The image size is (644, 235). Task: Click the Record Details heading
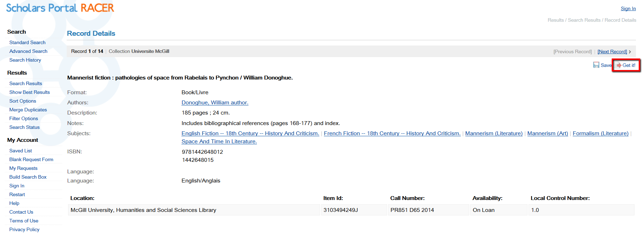pyautogui.click(x=91, y=33)
